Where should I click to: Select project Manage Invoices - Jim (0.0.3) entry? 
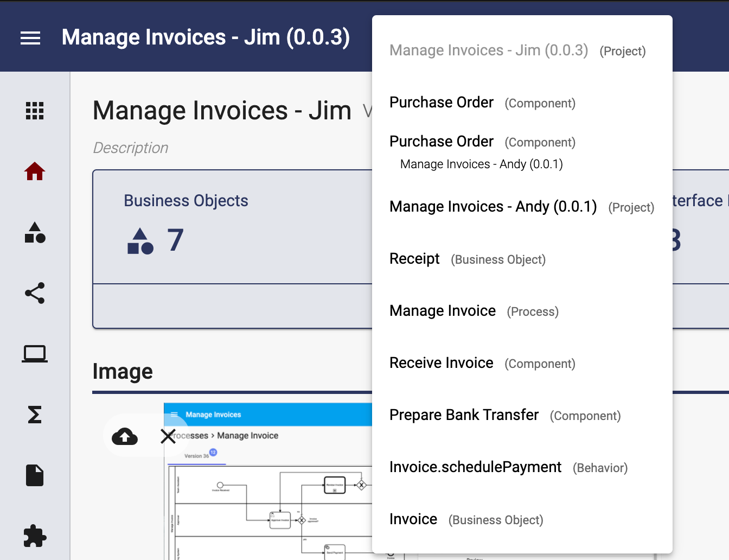point(522,50)
